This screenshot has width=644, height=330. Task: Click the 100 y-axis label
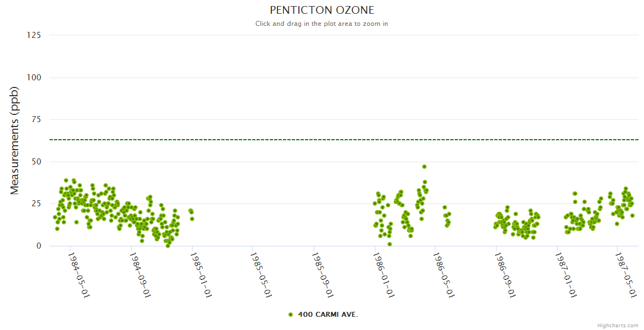(x=34, y=78)
